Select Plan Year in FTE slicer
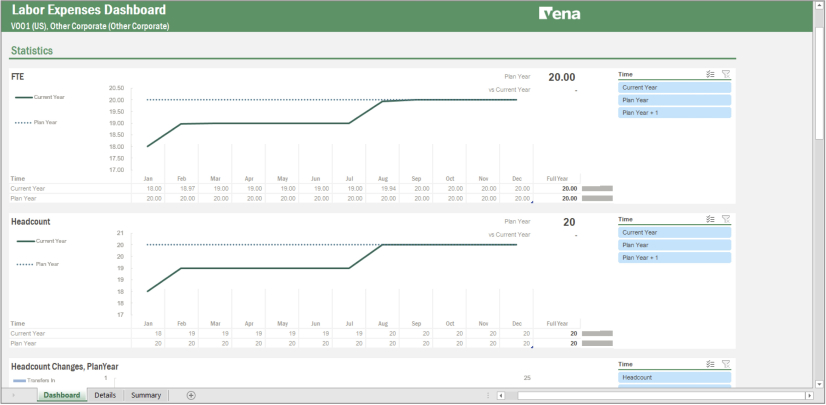The width and height of the screenshot is (826, 405). [x=674, y=100]
